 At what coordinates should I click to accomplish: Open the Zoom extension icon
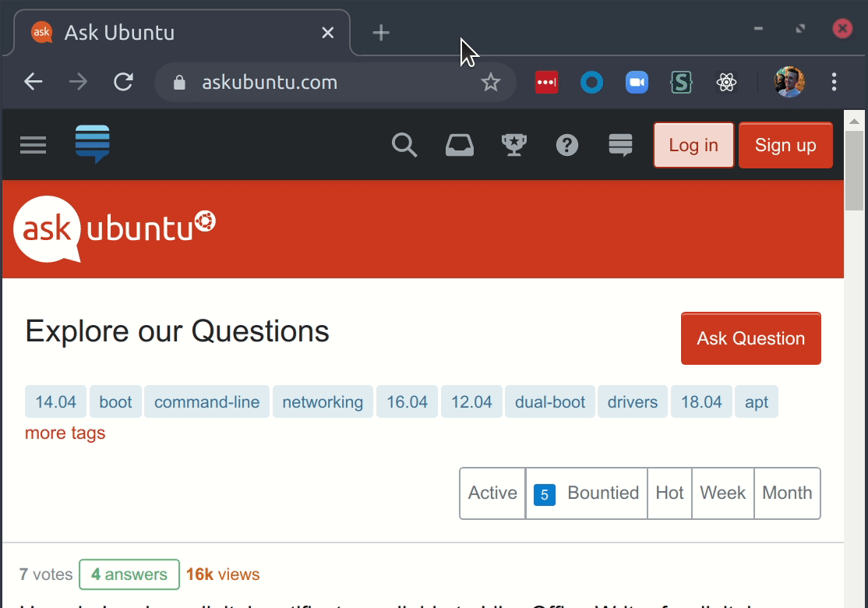pos(637,83)
